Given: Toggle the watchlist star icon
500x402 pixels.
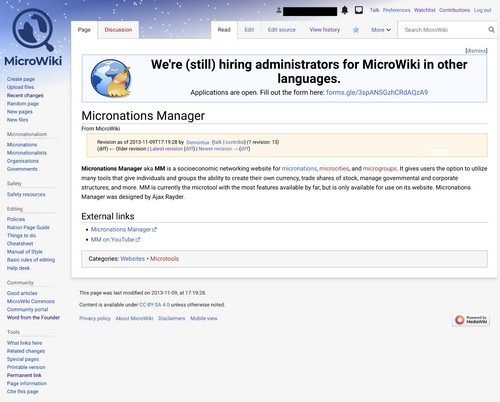Looking at the screenshot, I should click(x=356, y=30).
